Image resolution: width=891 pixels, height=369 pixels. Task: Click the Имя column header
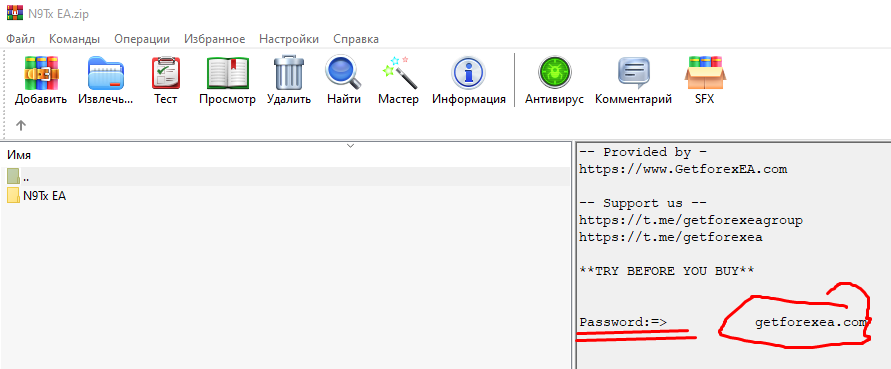tap(19, 155)
